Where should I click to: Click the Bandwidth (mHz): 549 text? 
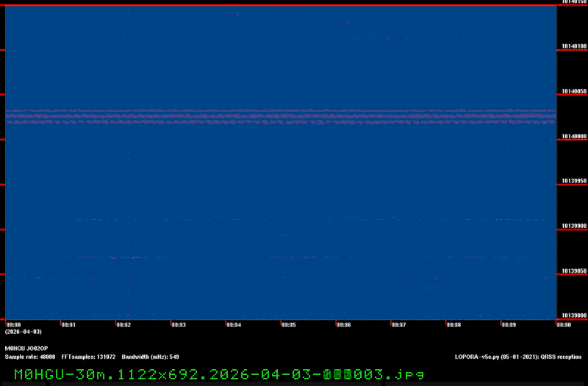pos(151,357)
